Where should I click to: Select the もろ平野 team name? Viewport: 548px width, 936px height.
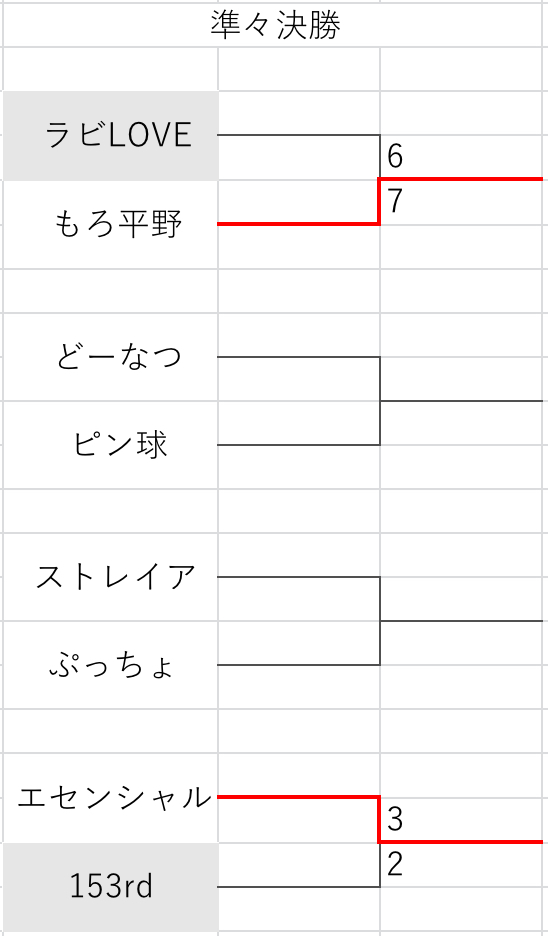(118, 224)
